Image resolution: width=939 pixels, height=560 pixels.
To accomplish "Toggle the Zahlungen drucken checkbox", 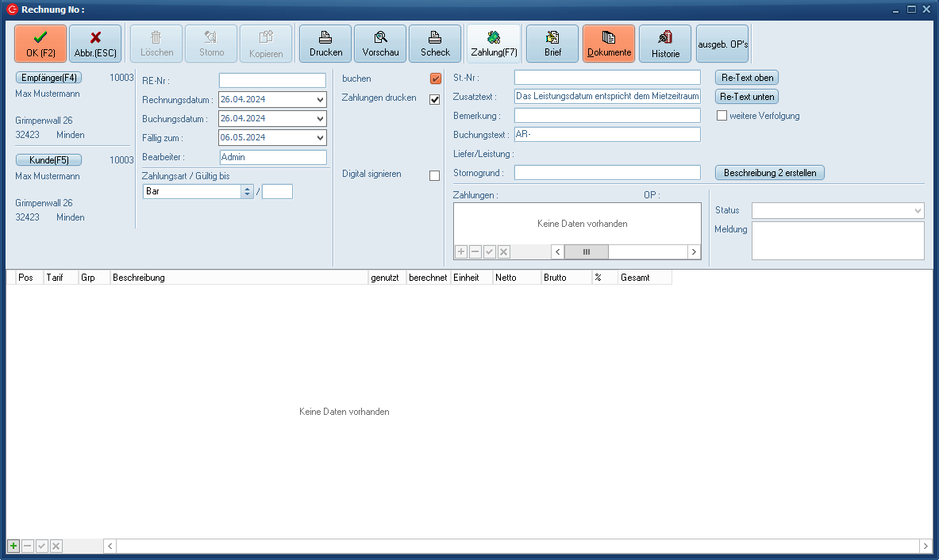I will [x=435, y=99].
